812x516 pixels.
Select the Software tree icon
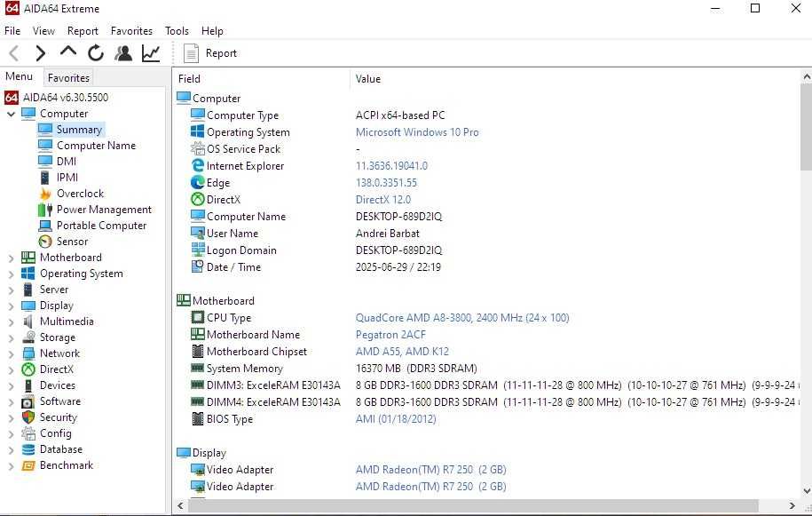[28, 401]
